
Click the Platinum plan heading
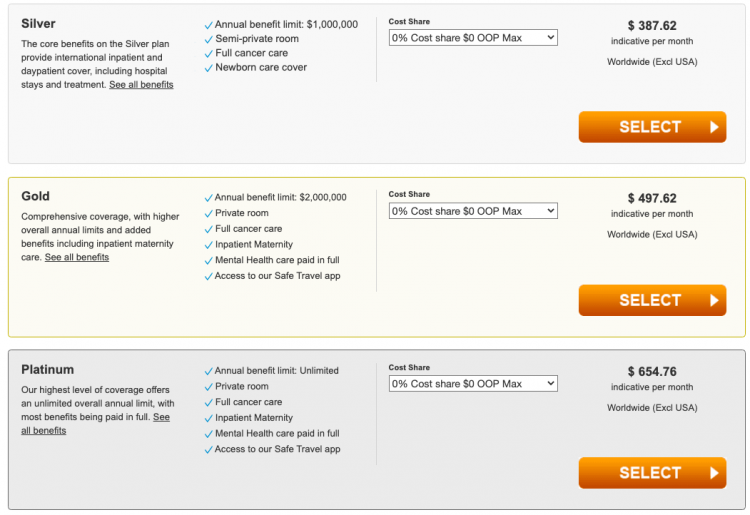click(x=48, y=369)
